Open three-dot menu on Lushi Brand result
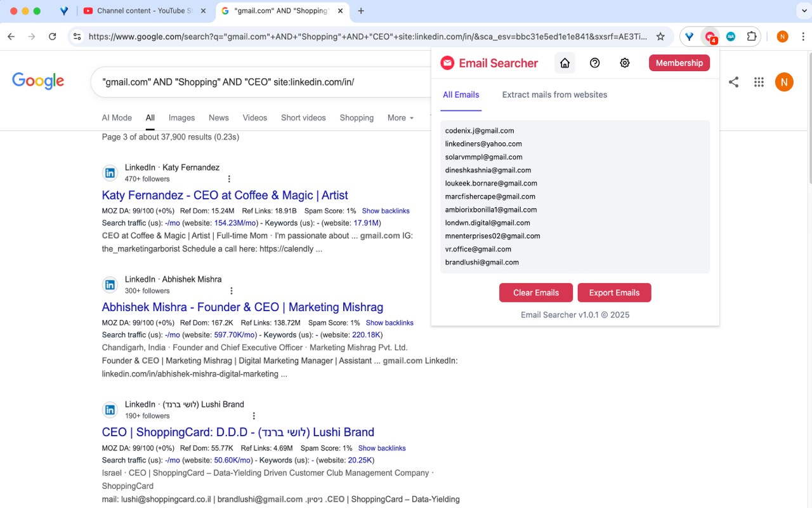The height and width of the screenshot is (508, 812). pyautogui.click(x=254, y=415)
